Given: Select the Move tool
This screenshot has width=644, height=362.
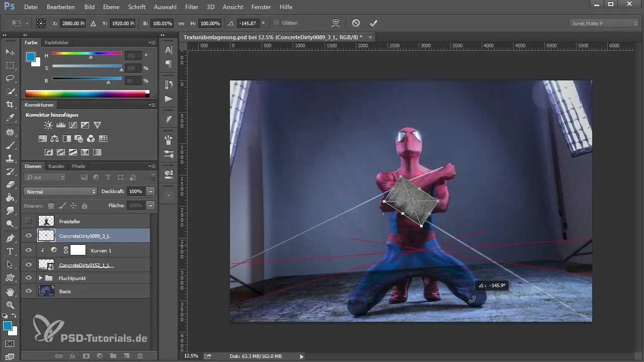Looking at the screenshot, I should (x=10, y=52).
